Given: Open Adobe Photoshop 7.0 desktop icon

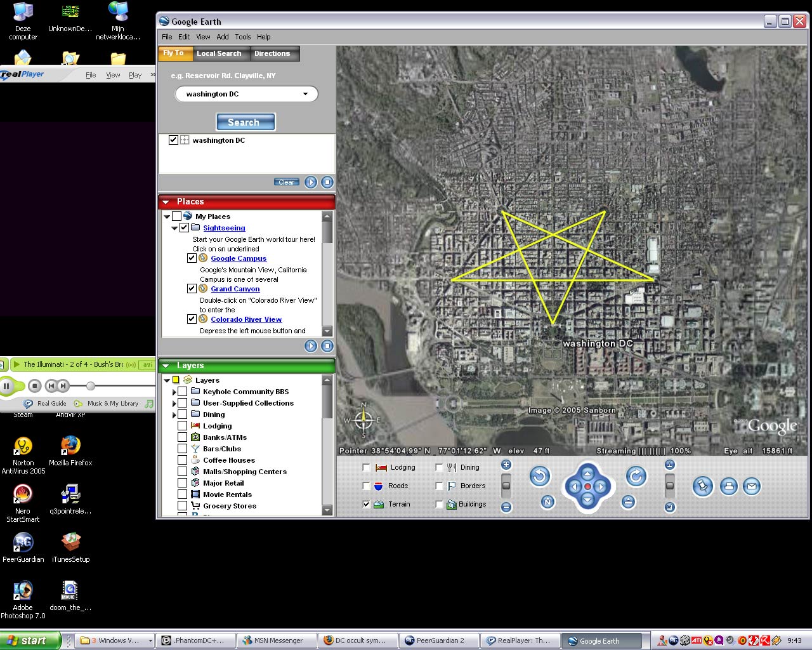Looking at the screenshot, I should tap(23, 599).
